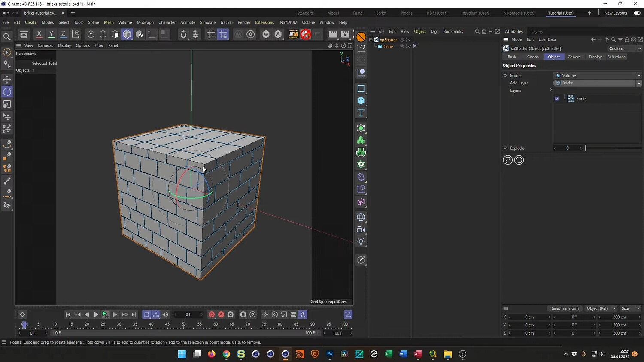Open Object Manager hamburger menu
The height and width of the screenshot is (362, 644).
(373, 31)
